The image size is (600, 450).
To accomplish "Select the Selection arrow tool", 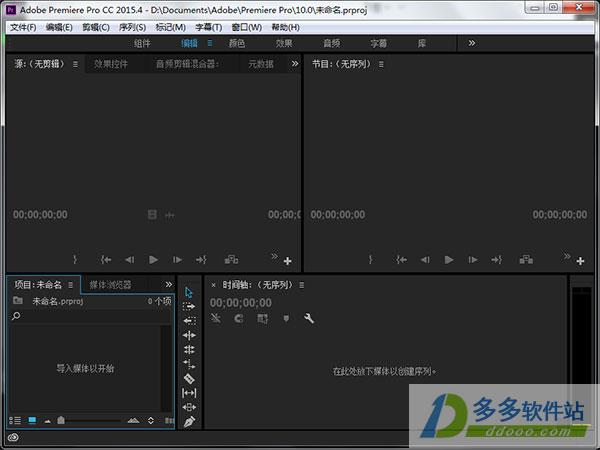I will click(x=189, y=292).
